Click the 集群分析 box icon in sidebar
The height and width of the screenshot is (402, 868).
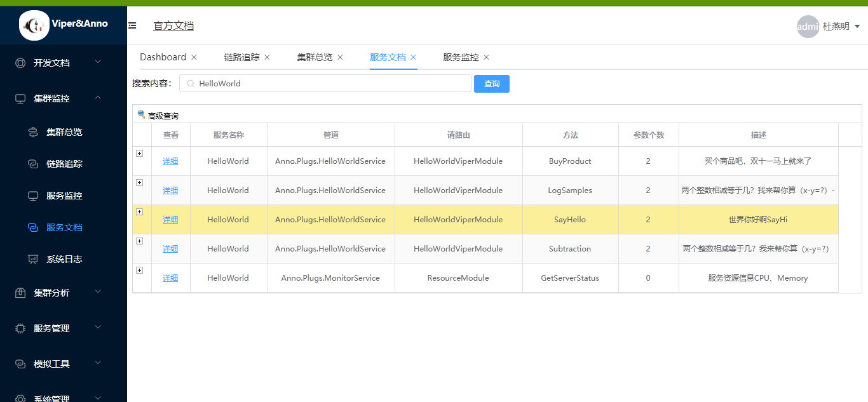pos(20,293)
